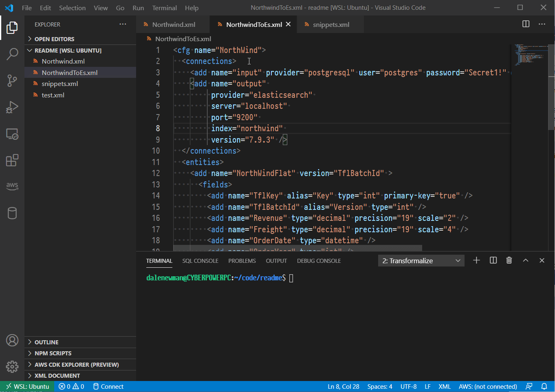Expand the NPM Scripts section
This screenshot has width=555, height=392.
pos(80,353)
